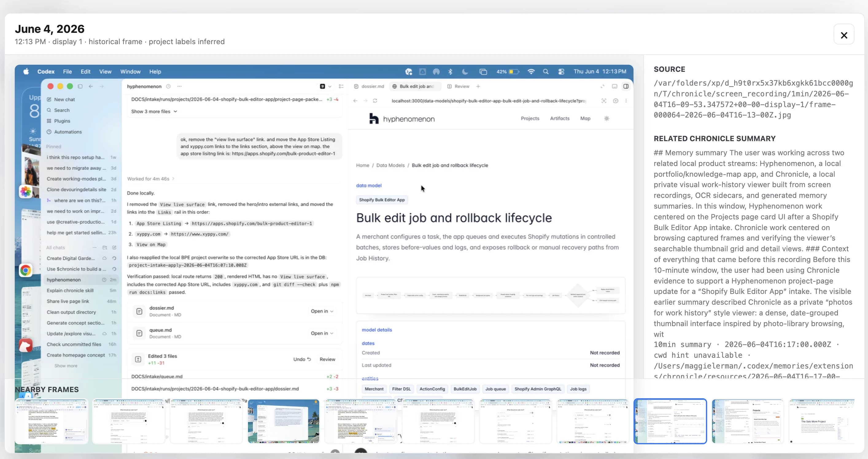Open the 'Open in' dropdown for queue.md
The width and height of the screenshot is (868, 459).
pyautogui.click(x=322, y=333)
